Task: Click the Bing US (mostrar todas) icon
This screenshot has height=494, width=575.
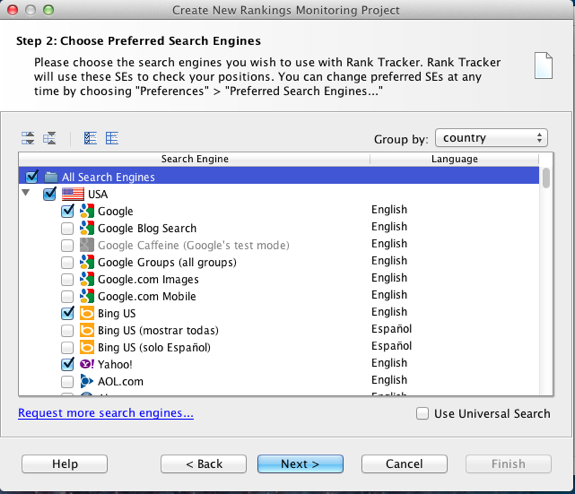Action: (87, 330)
